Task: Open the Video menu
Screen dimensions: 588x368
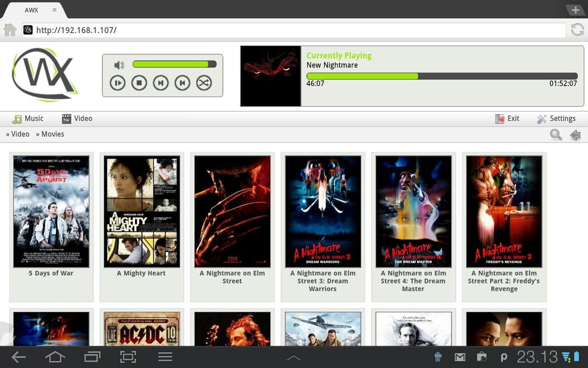Action: point(77,119)
